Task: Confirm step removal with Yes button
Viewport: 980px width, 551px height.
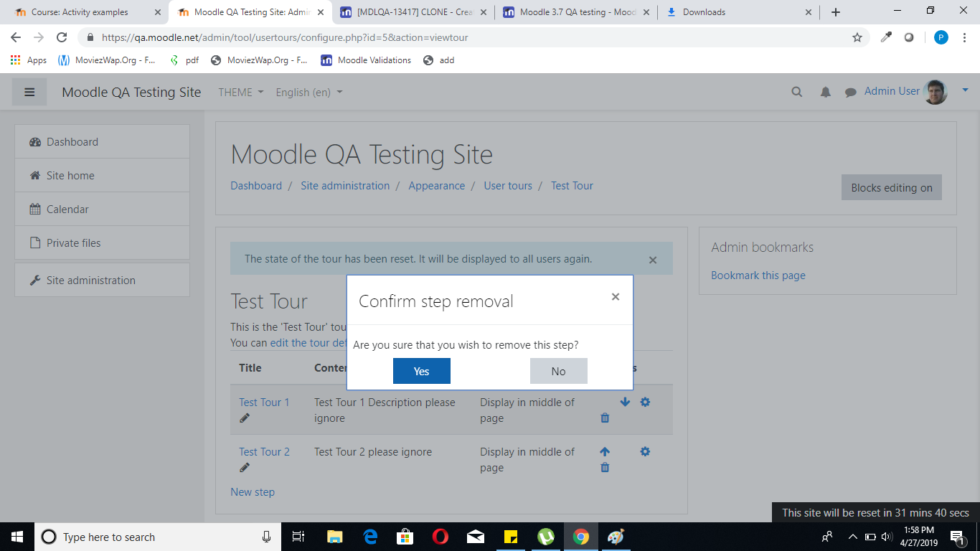Action: pyautogui.click(x=422, y=371)
